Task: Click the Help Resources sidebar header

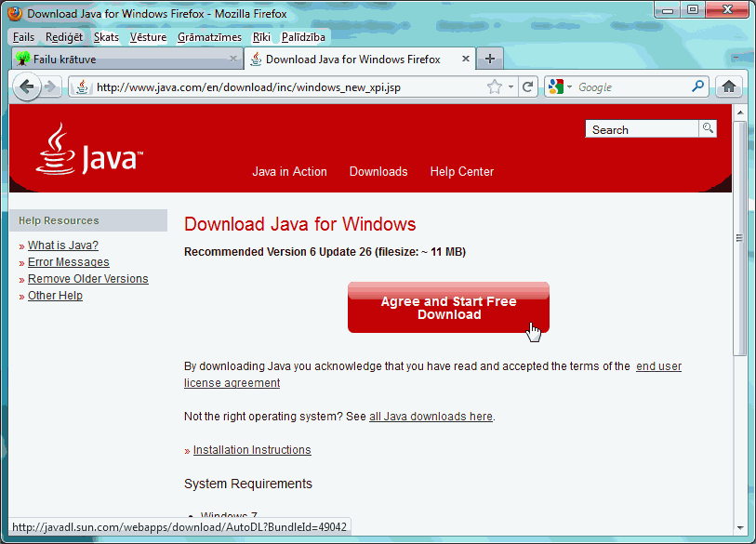Action: (x=88, y=220)
